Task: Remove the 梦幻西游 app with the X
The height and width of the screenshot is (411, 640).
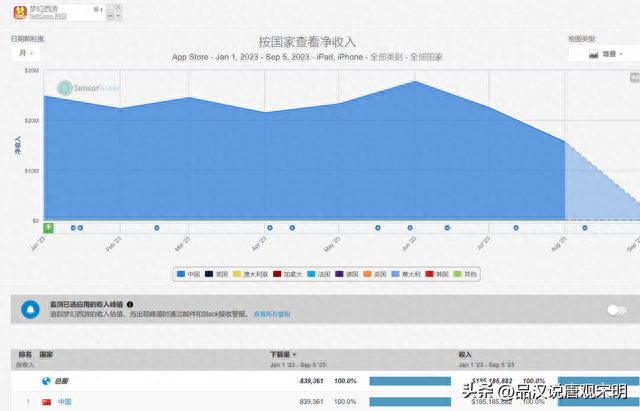Action: point(118,7)
